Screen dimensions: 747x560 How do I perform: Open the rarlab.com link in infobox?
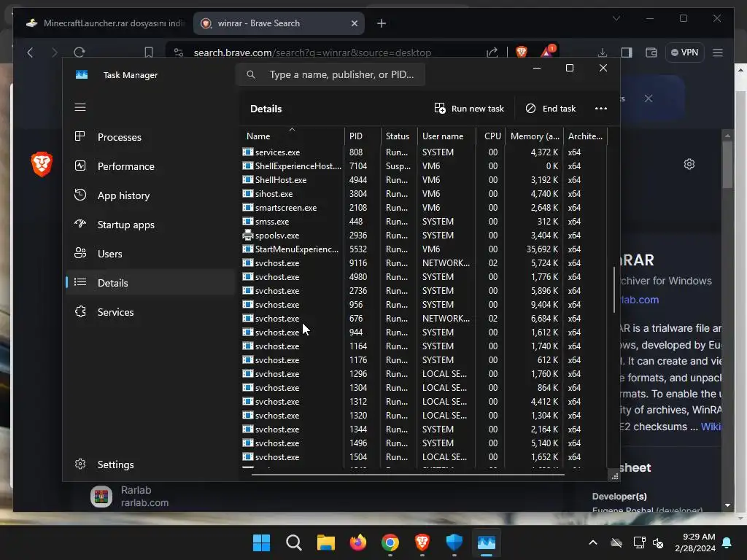point(639,300)
